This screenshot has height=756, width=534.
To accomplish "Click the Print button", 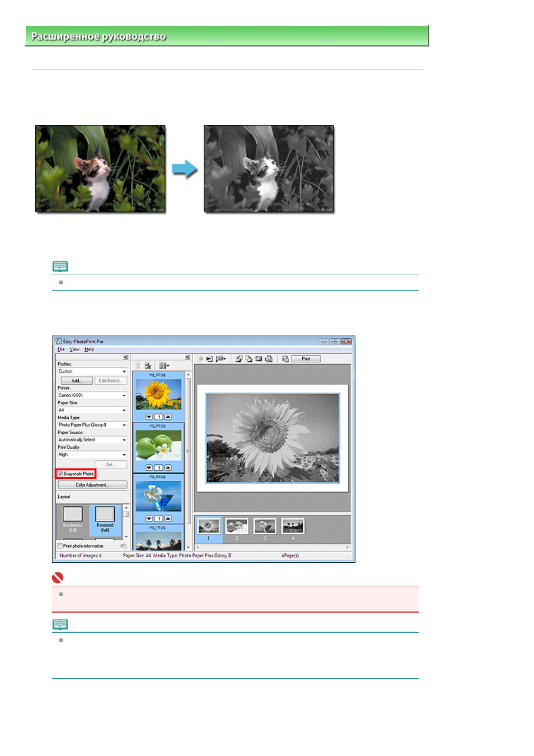I will click(x=306, y=359).
